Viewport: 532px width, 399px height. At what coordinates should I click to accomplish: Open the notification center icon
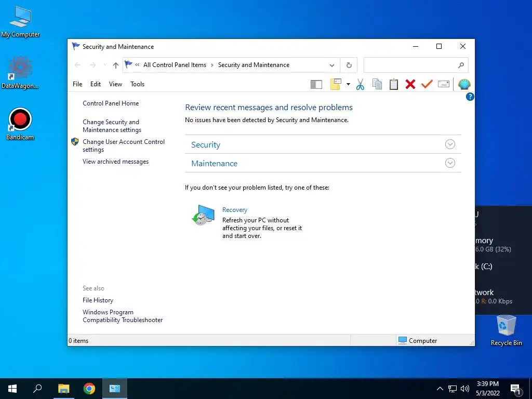tap(516, 389)
